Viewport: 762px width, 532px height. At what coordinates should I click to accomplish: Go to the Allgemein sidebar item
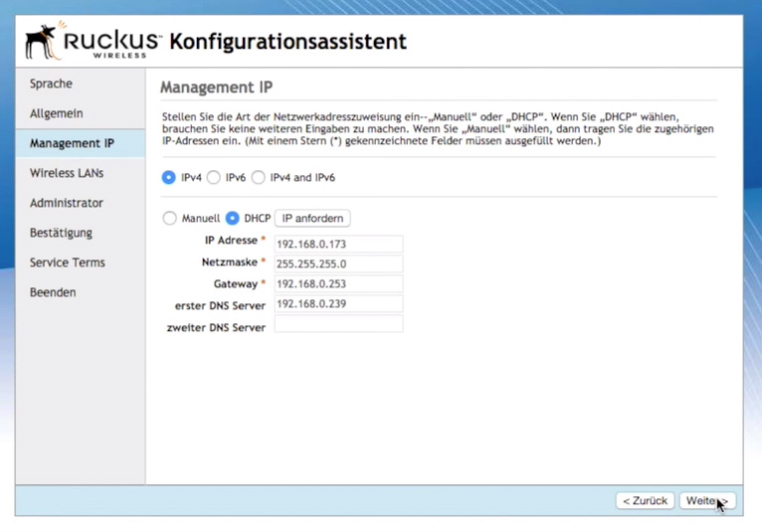coord(57,113)
